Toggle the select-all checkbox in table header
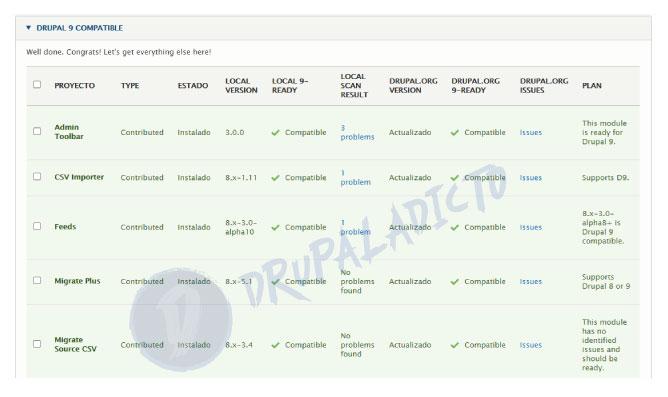This screenshot has width=668, height=397. 37,84
